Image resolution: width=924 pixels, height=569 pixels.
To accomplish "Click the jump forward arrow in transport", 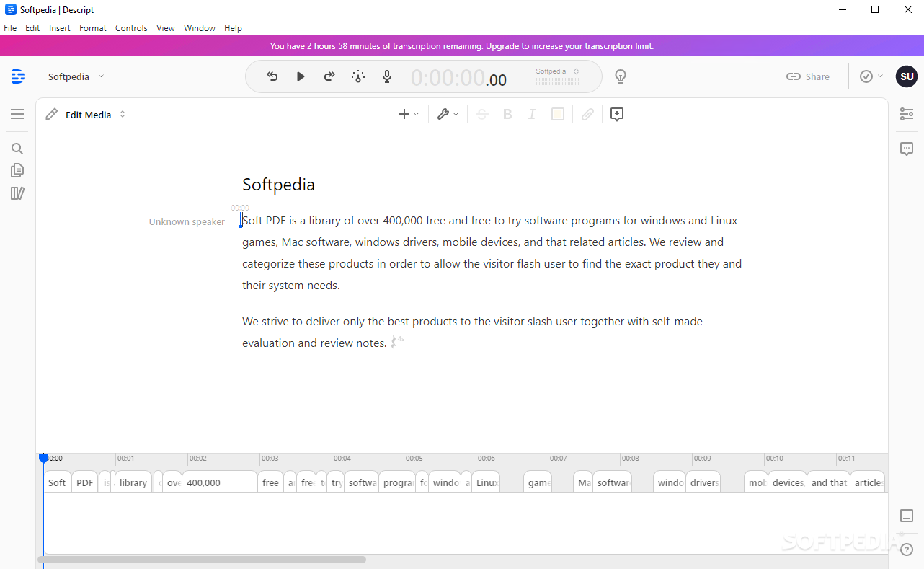I will (x=329, y=76).
